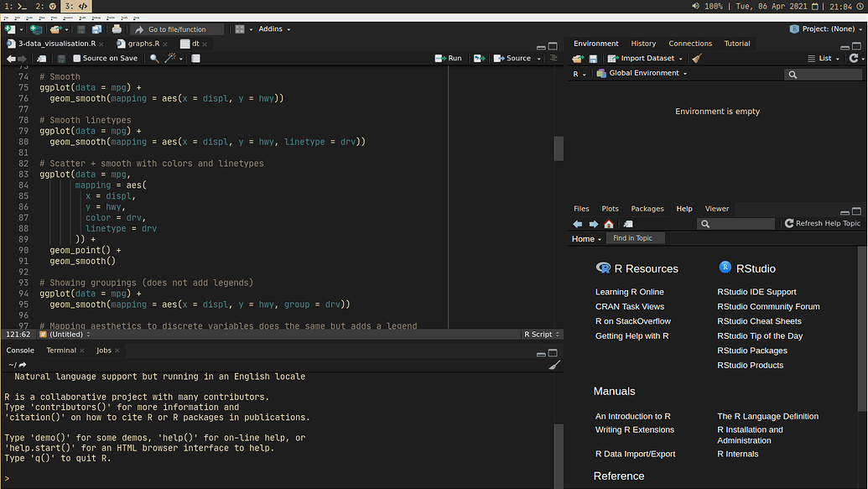Expand the Source options dropdown arrow
The image size is (868, 489).
(x=538, y=59)
